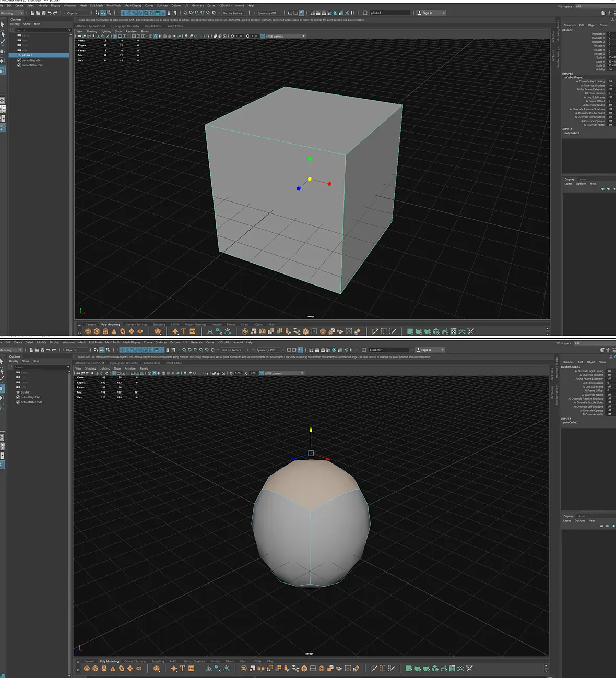Screen dimensions: 616x678
Task: Open the Modeling menu set dropdown in bottom window
Action: click(x=11, y=350)
